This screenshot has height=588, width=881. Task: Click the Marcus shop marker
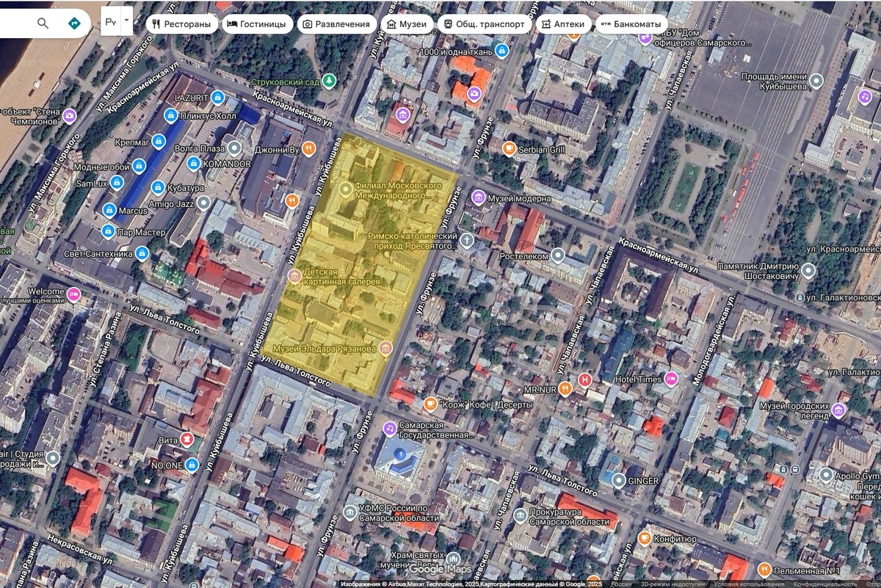pos(109,211)
